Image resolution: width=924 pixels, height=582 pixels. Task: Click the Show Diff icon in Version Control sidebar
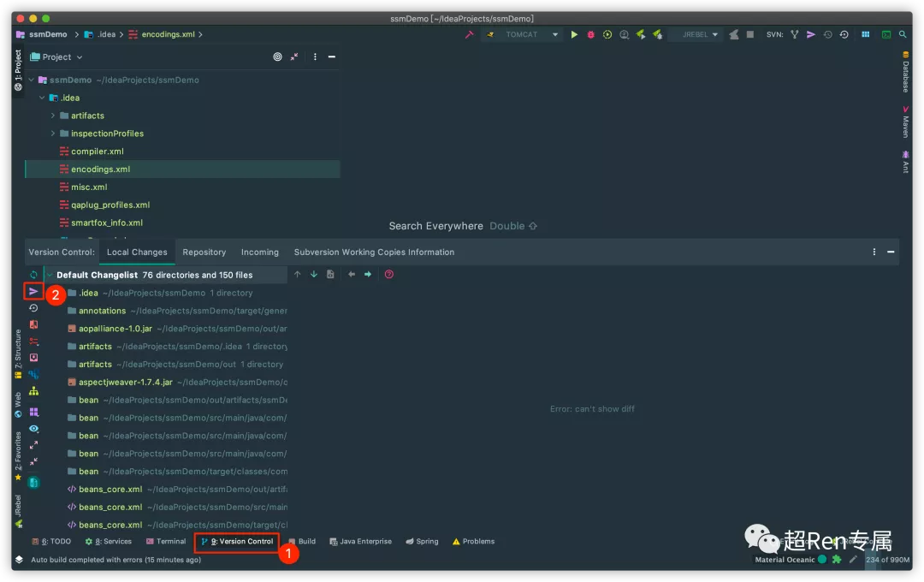point(33,324)
